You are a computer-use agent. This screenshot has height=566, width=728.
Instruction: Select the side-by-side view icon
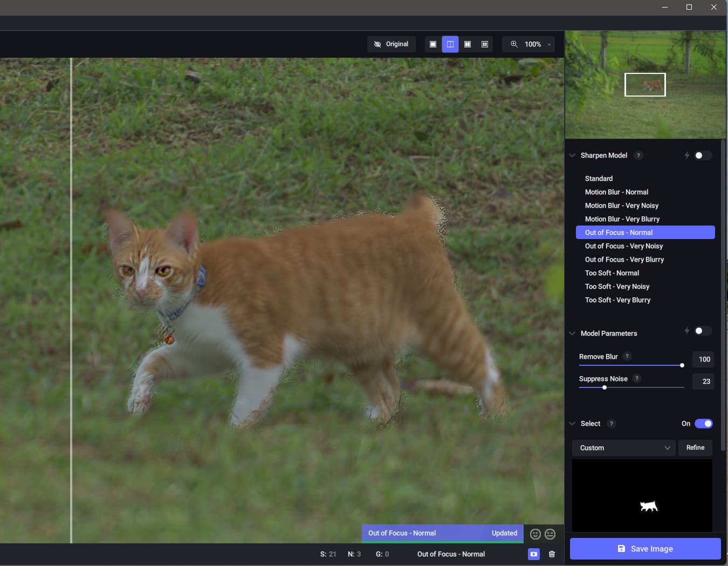(468, 44)
